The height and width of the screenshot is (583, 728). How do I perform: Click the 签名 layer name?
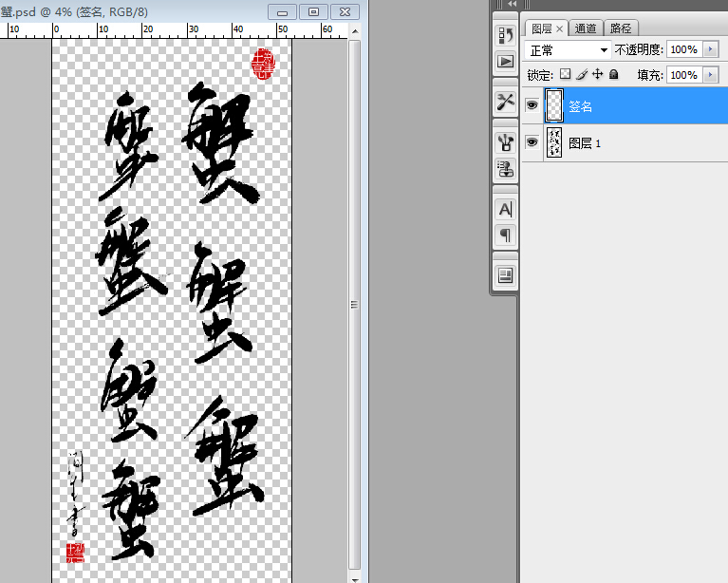tap(580, 106)
